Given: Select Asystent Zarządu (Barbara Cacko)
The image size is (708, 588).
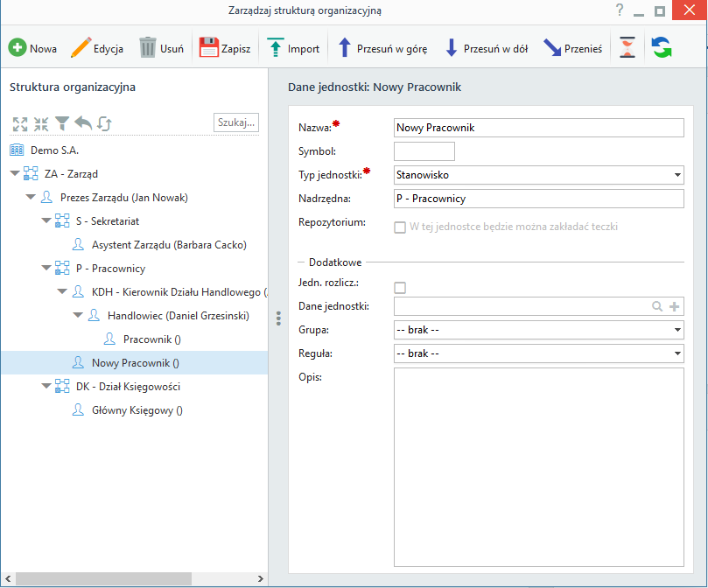Looking at the screenshot, I should (169, 245).
